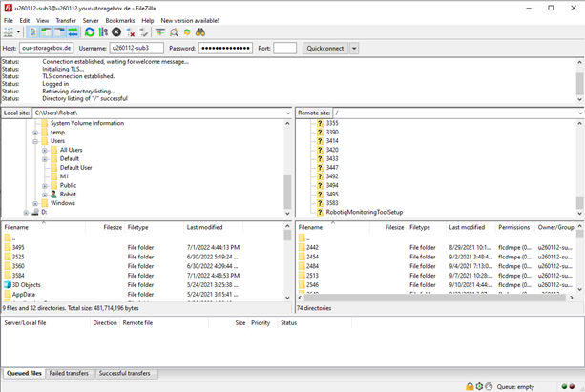Image resolution: width=585 pixels, height=392 pixels.
Task: Switch to Successful transfers tab
Action: pyautogui.click(x=125, y=373)
